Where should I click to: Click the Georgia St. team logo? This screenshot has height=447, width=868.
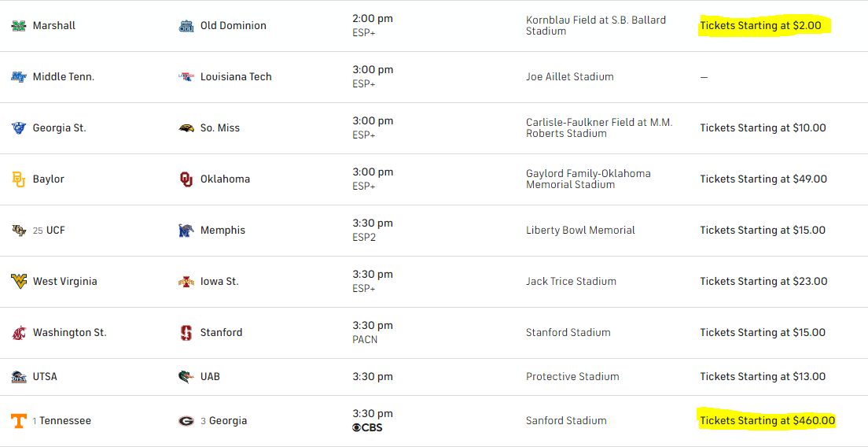[19, 128]
